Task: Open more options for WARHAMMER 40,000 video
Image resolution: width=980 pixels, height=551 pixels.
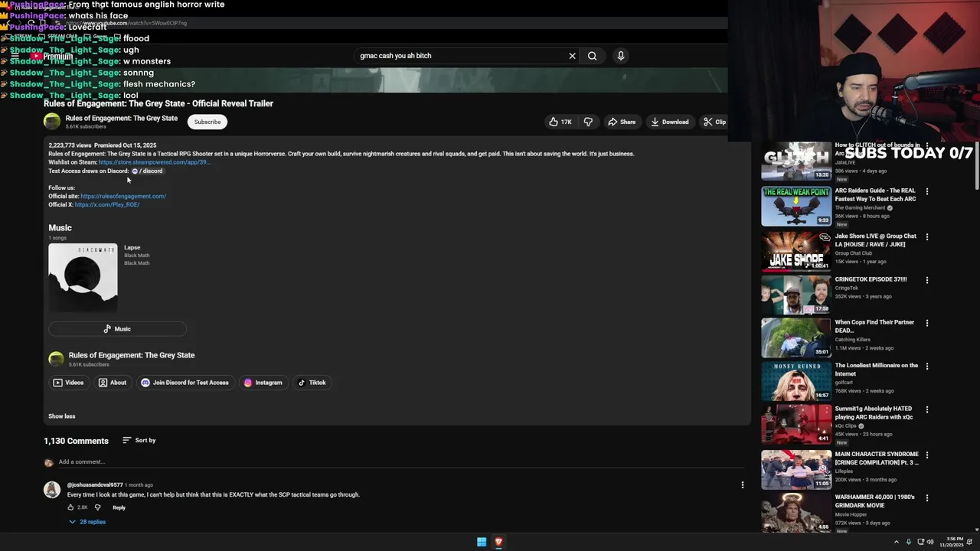Action: (x=927, y=497)
